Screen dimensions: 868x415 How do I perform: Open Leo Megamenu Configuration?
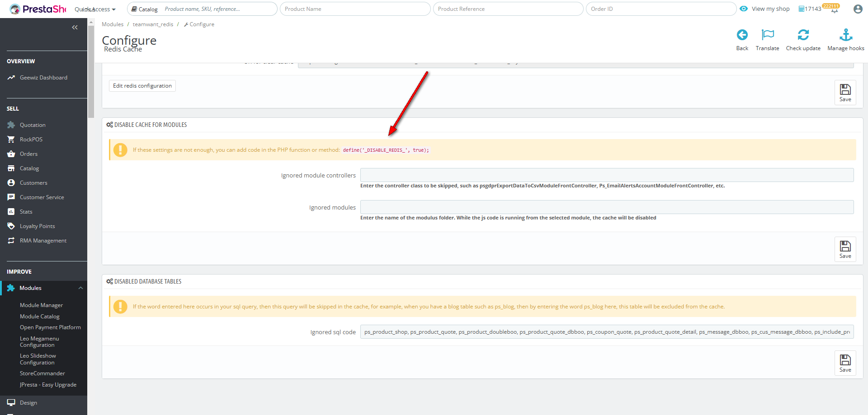(39, 342)
